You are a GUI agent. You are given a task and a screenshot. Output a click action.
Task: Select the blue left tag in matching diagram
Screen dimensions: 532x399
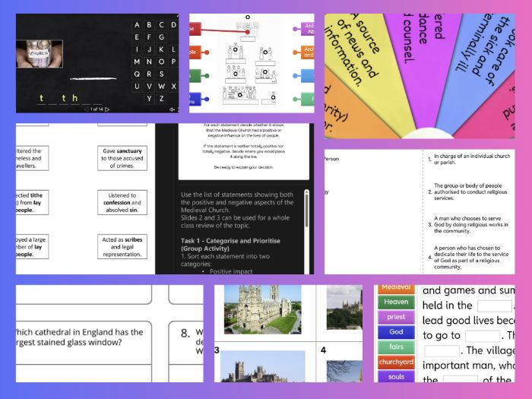pyautogui.click(x=195, y=99)
